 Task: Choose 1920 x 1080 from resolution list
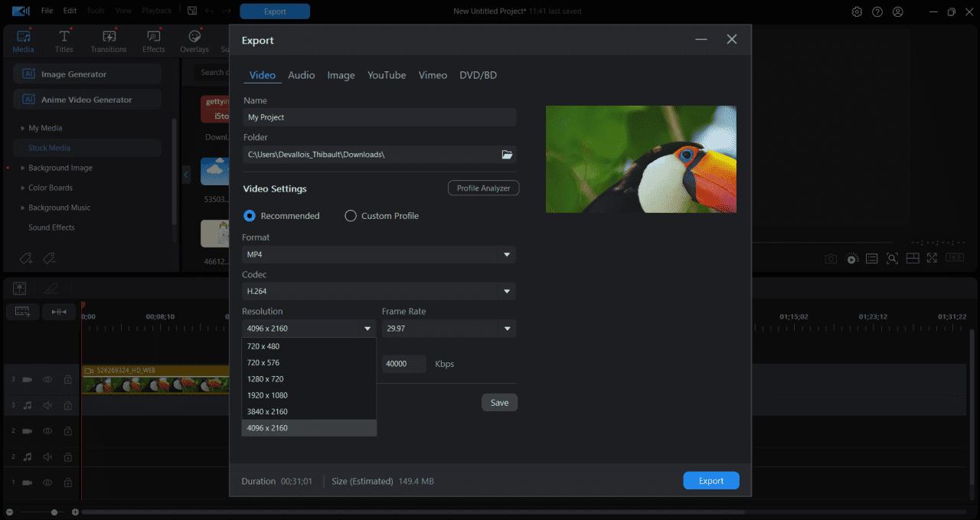click(309, 395)
